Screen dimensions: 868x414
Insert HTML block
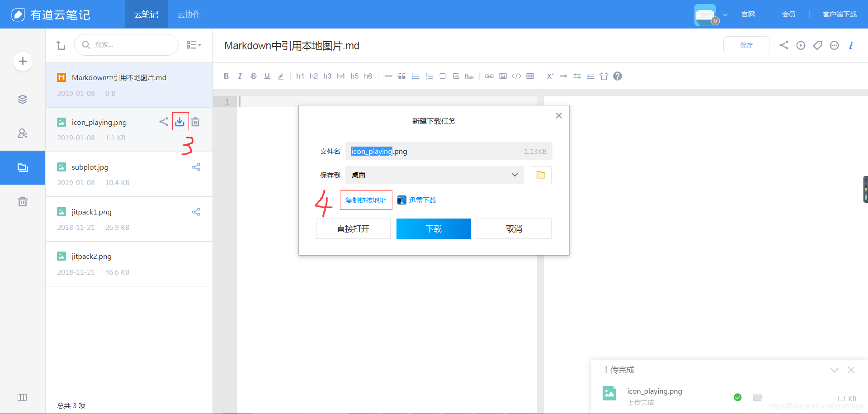[x=470, y=76]
